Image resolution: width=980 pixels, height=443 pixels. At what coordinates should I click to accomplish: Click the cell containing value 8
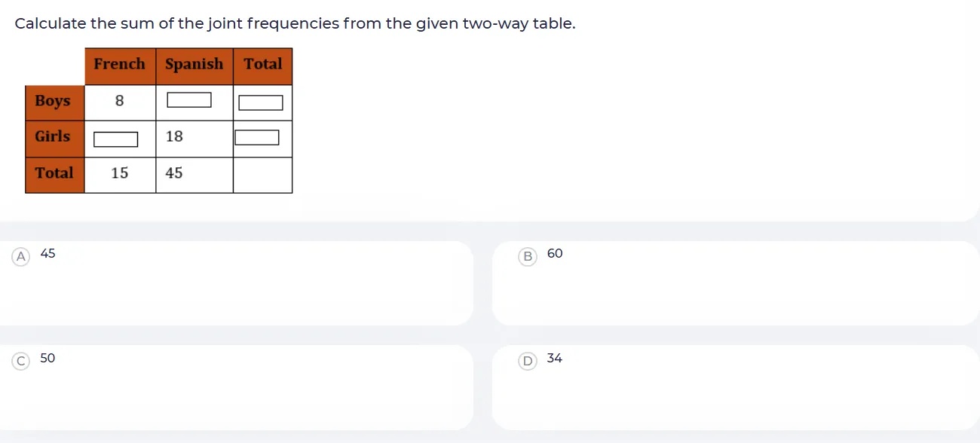(x=120, y=102)
